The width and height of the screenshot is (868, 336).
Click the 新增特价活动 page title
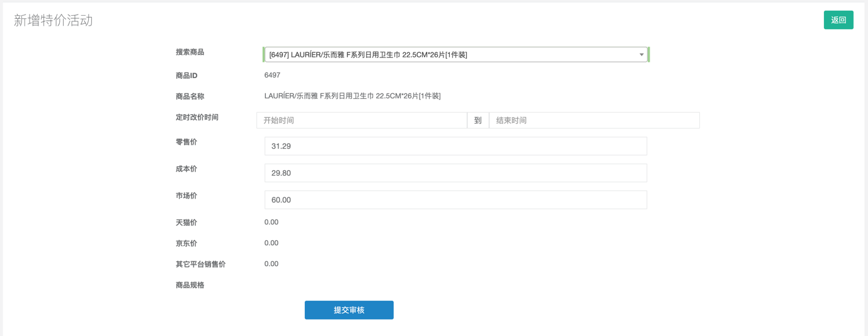[x=54, y=20]
